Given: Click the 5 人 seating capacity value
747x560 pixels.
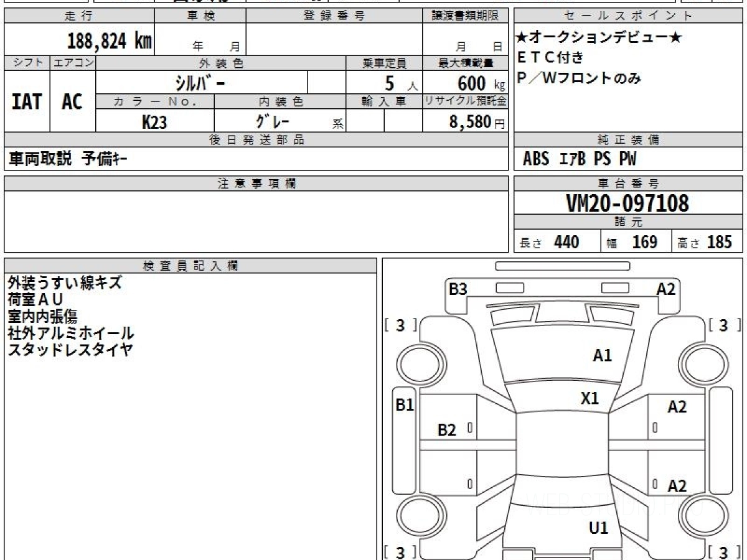Looking at the screenshot, I should pos(400,83).
